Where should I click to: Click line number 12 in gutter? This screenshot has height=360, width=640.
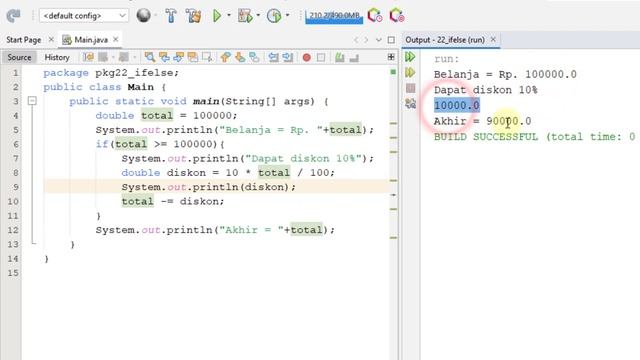[13, 230]
